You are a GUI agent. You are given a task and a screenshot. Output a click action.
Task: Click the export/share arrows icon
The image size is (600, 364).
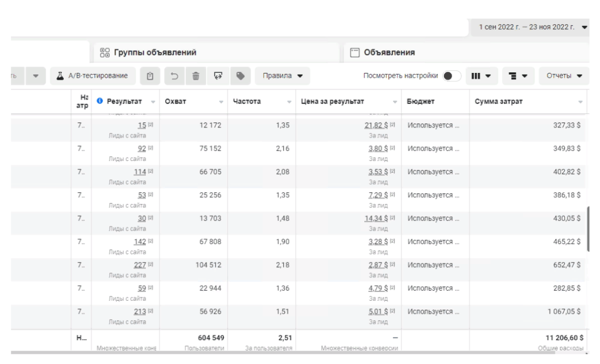[218, 76]
